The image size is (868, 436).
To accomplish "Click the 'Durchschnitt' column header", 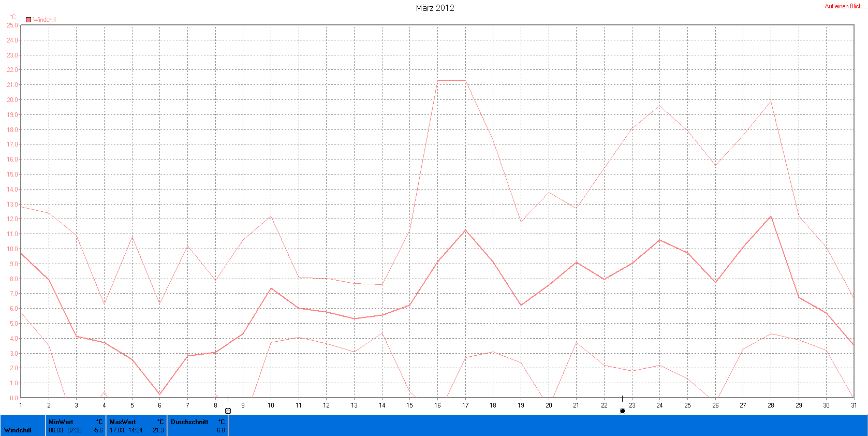I will coord(189,422).
